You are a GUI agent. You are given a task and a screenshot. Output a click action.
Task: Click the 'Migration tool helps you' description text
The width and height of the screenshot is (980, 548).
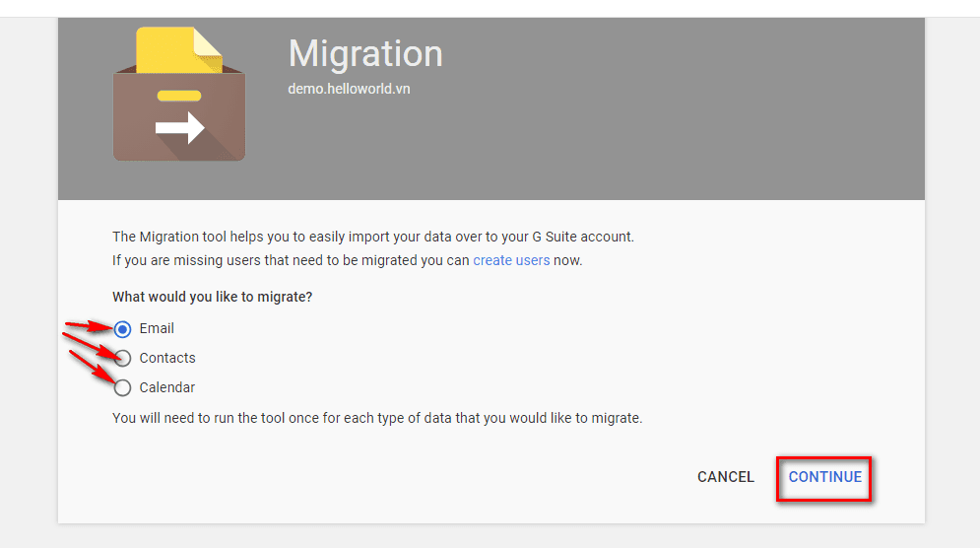click(x=373, y=237)
